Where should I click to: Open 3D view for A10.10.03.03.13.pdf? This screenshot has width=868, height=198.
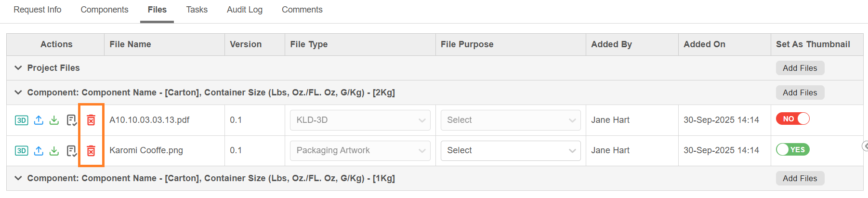(22, 120)
